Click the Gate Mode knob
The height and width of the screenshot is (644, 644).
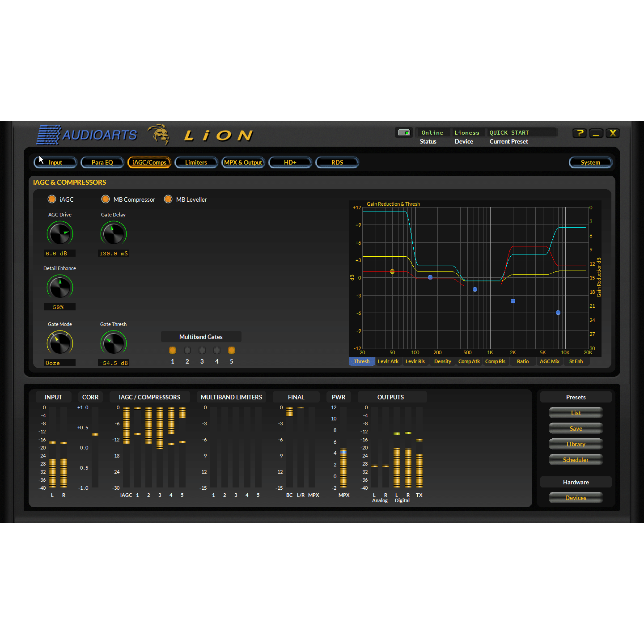click(60, 343)
